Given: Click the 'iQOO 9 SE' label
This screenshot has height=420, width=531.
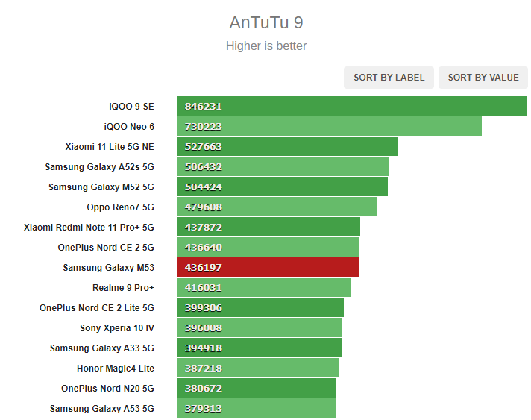Looking at the screenshot, I should pos(131,107).
